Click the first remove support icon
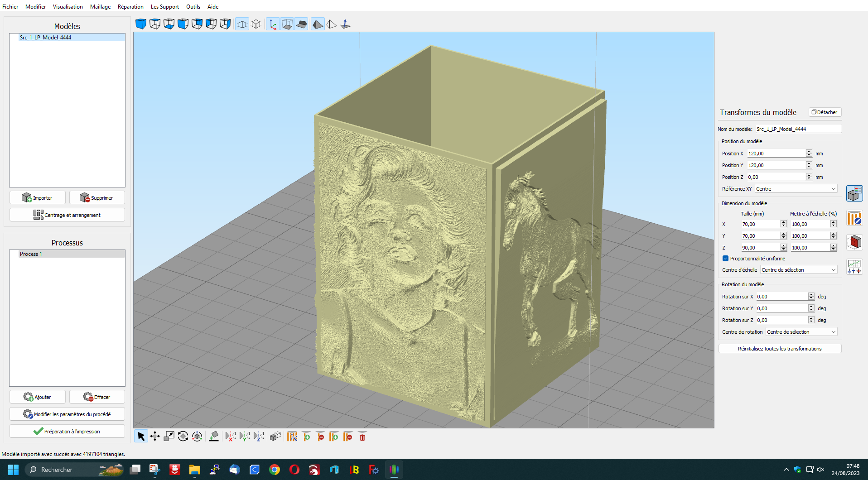The image size is (868, 480). [320, 437]
